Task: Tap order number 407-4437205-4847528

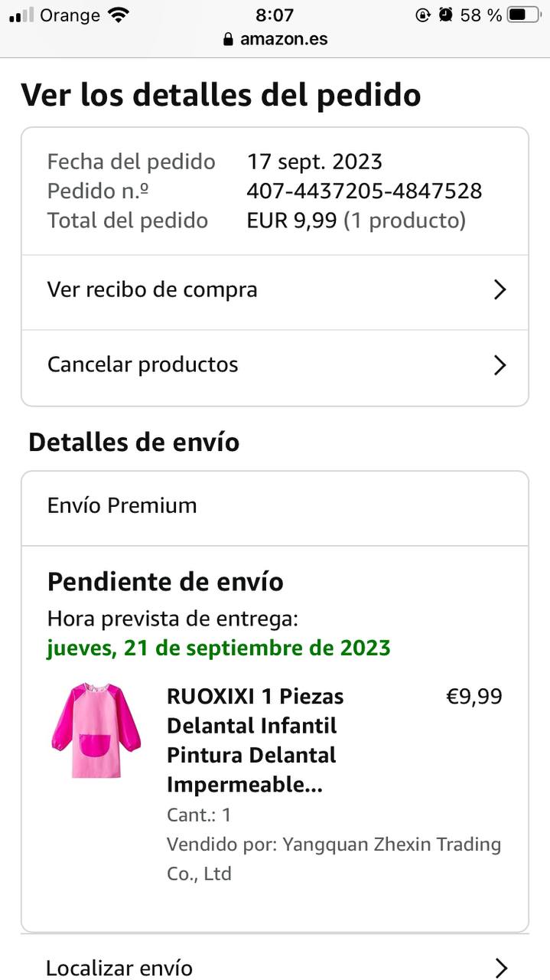Action: (x=364, y=191)
